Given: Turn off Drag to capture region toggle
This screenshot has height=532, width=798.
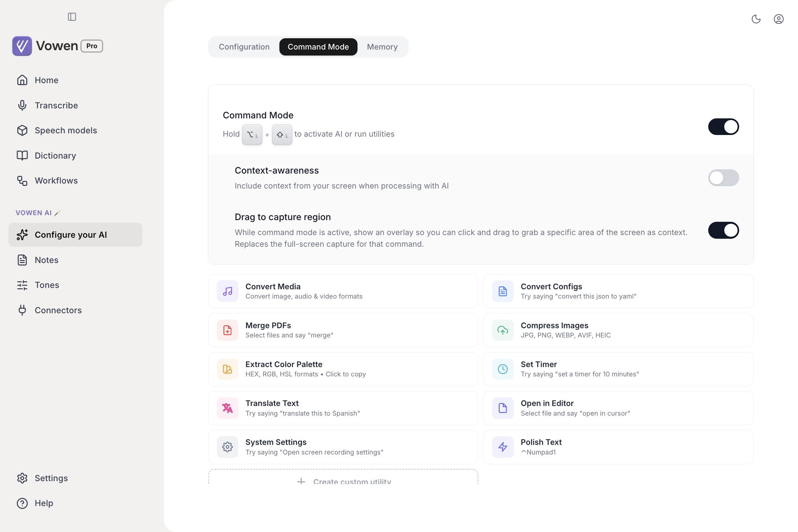Looking at the screenshot, I should coord(724,230).
